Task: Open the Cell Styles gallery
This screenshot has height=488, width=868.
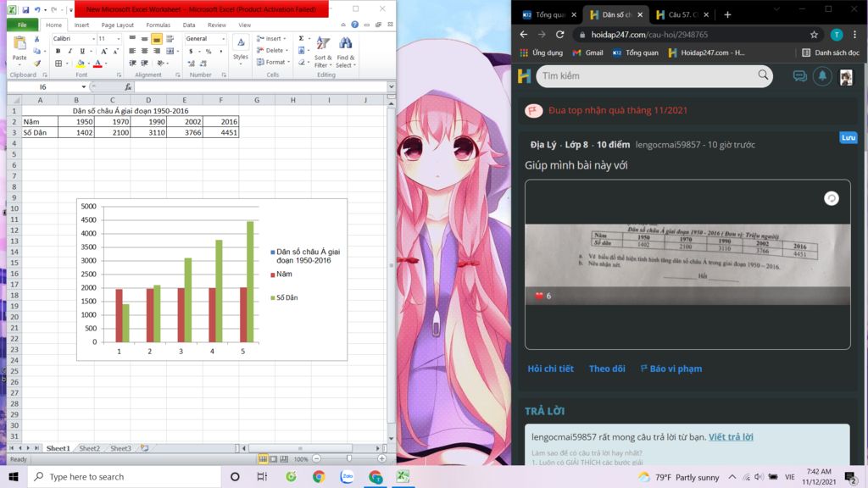Action: [x=240, y=48]
